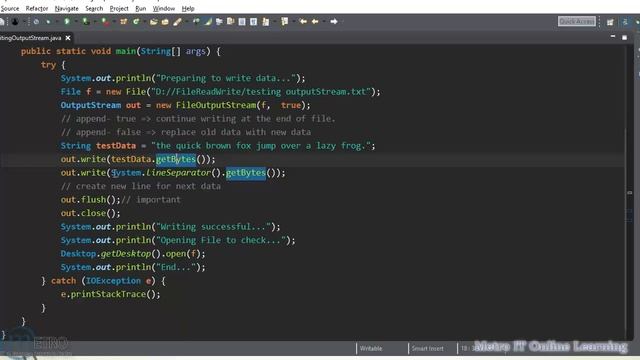This screenshot has height=360, width=640.
Task: Open the Window menu
Action: click(164, 8)
